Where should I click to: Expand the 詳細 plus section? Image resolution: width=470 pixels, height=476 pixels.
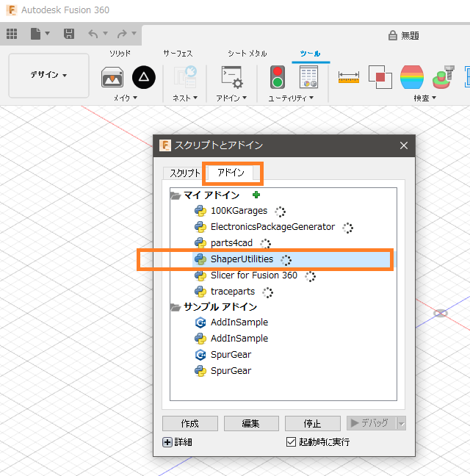pyautogui.click(x=167, y=442)
